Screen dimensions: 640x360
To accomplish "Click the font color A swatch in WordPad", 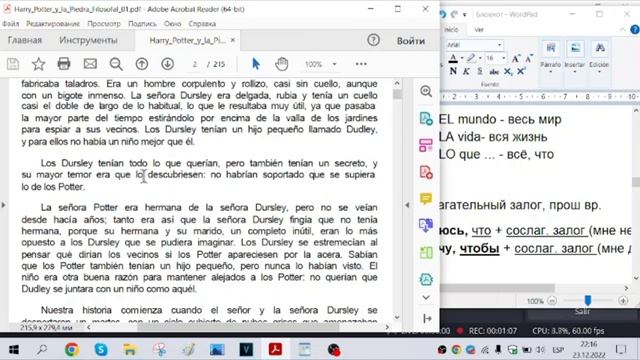I will [453, 58].
